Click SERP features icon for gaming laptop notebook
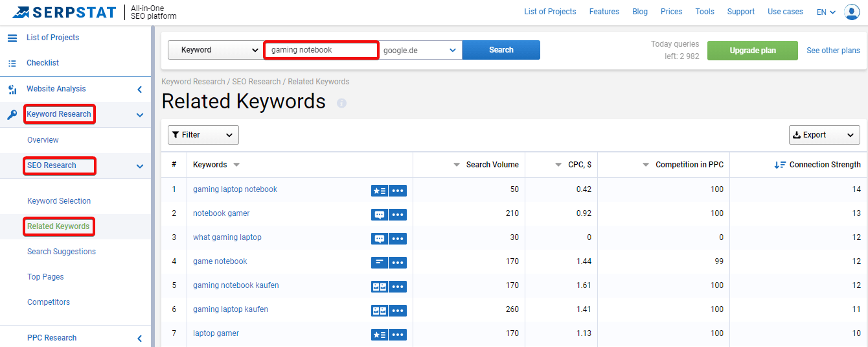 coord(380,191)
